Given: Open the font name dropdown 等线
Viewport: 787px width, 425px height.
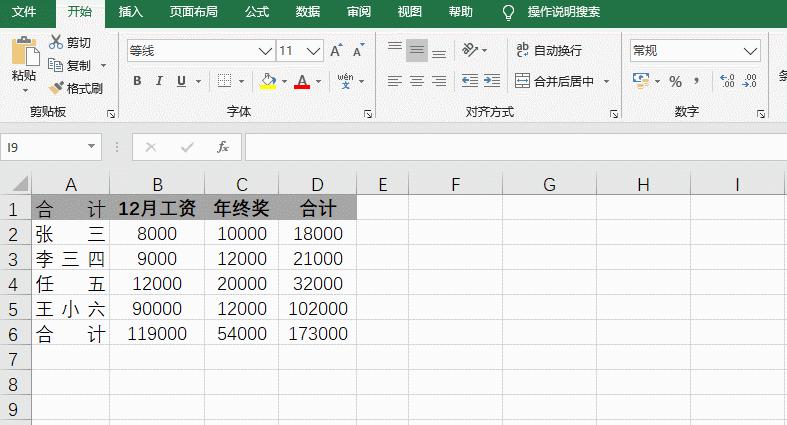Looking at the screenshot, I should click(x=265, y=51).
